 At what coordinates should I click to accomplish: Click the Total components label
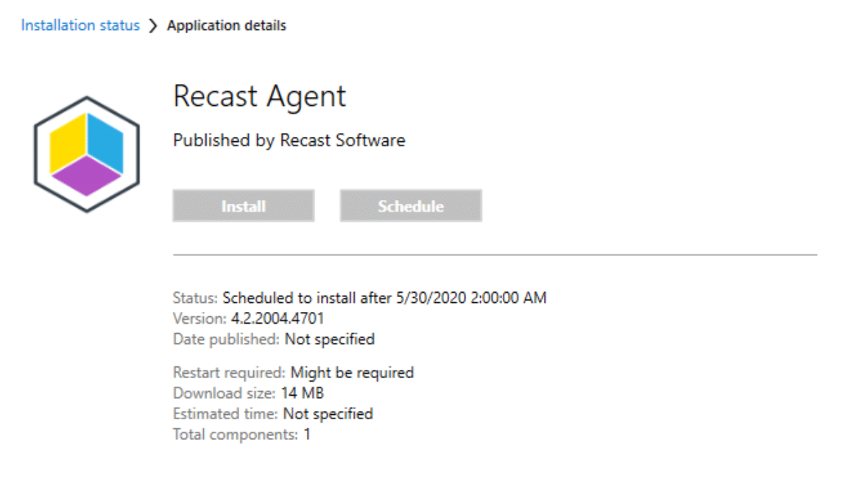[235, 434]
